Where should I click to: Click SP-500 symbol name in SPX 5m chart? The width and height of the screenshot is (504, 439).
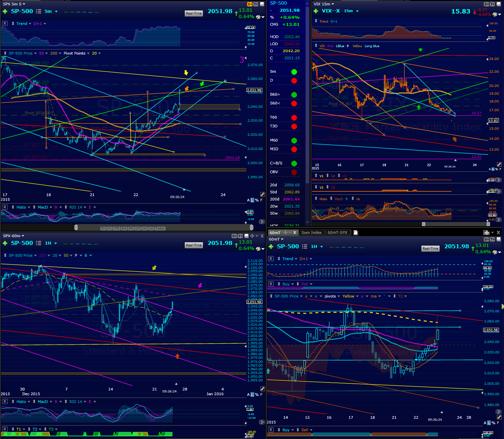pos(22,11)
